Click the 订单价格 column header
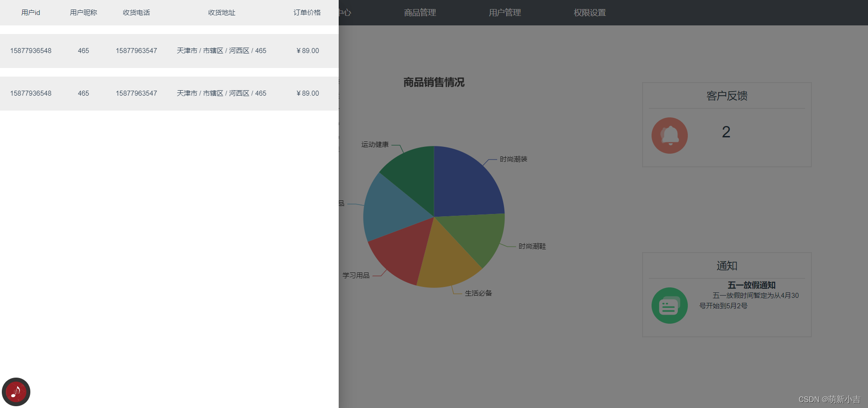Viewport: 868px width, 408px height. (x=307, y=13)
